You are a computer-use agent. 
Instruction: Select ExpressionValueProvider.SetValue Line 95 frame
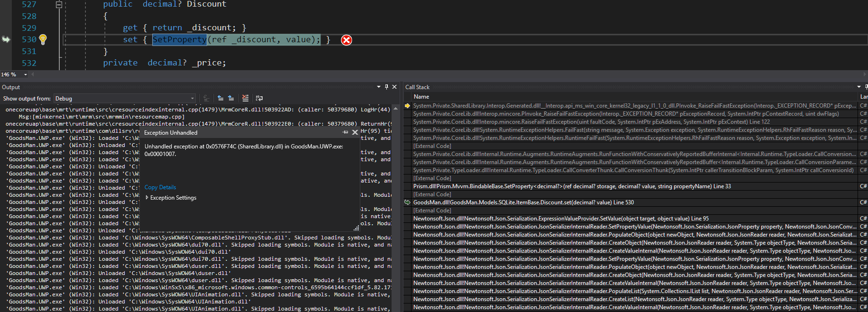click(x=635, y=219)
